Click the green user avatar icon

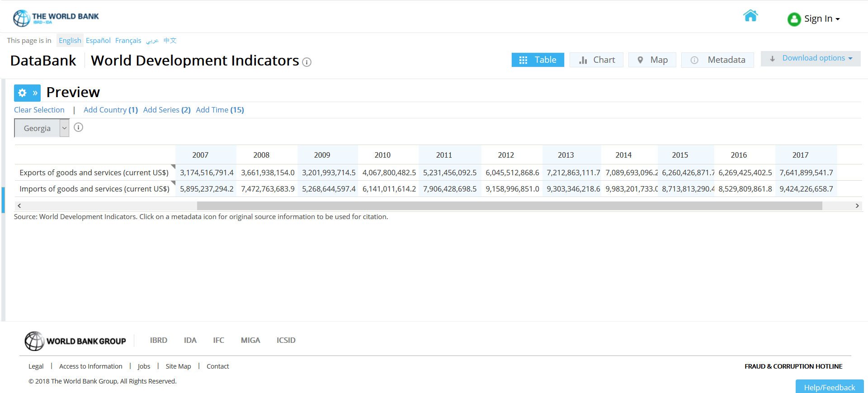click(x=794, y=19)
